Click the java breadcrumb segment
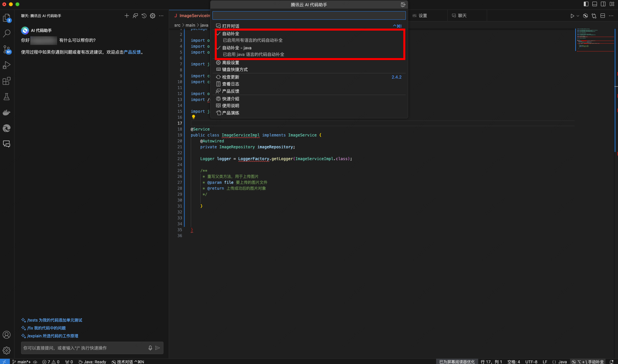618x364 pixels. [204, 25]
